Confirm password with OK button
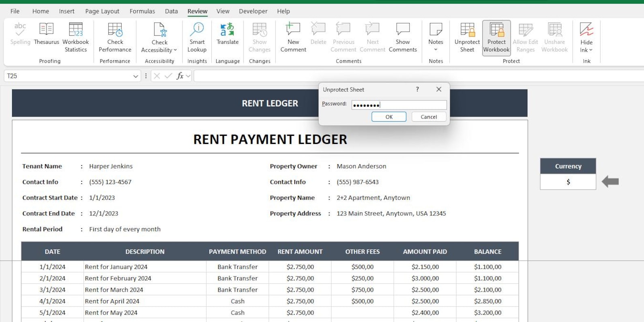 389,117
